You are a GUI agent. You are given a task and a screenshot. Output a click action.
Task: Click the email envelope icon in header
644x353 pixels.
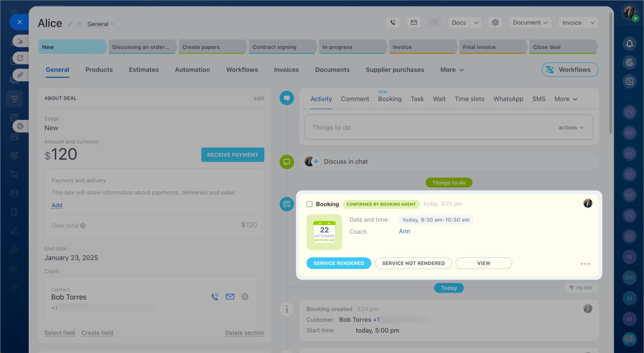(x=414, y=23)
